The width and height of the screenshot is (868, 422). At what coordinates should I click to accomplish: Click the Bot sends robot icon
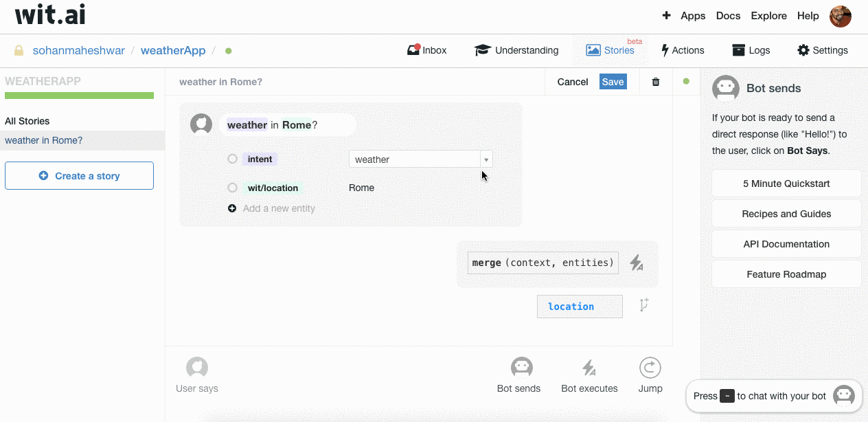coord(521,368)
